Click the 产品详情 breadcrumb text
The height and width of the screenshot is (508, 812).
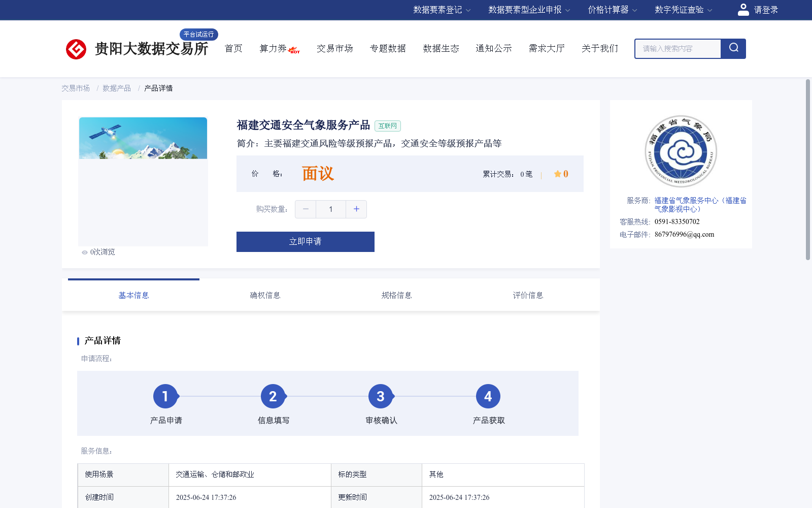click(x=158, y=88)
